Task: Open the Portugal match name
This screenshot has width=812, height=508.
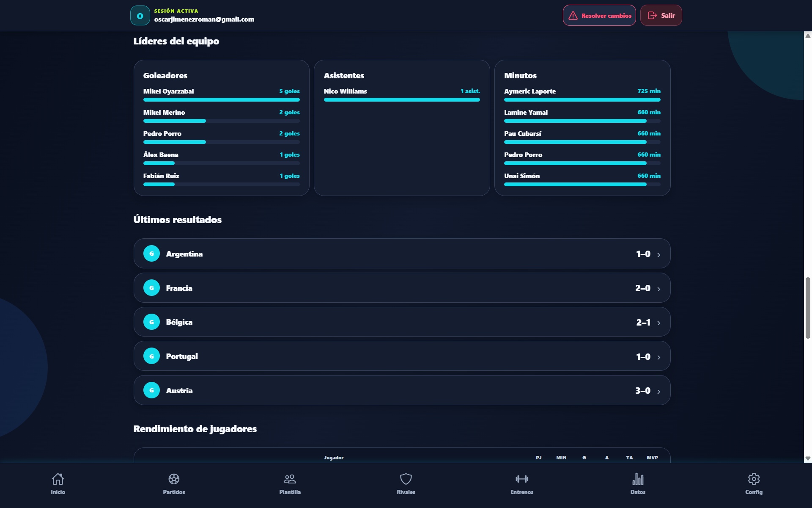Action: (x=182, y=356)
